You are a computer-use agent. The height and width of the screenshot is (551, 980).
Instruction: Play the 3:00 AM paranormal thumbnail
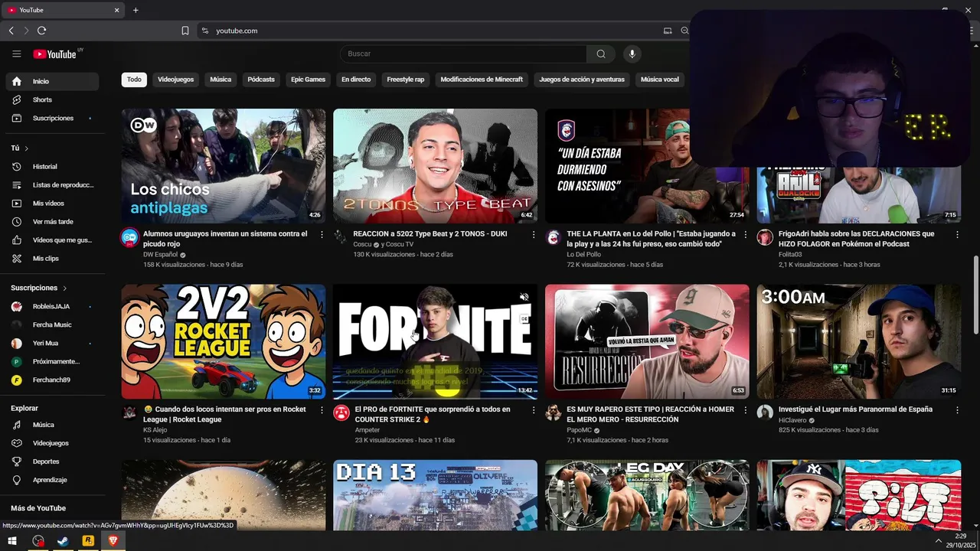859,341
